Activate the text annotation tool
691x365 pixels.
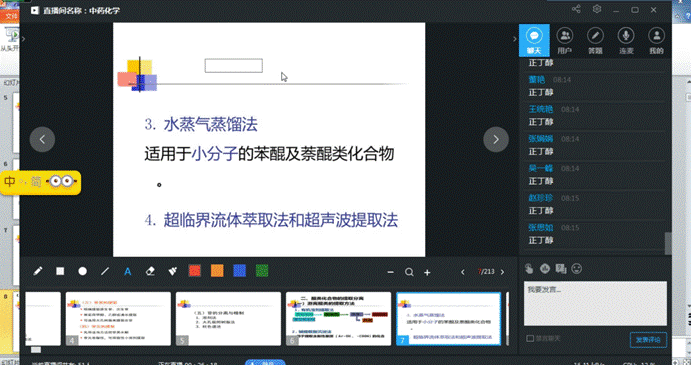[x=127, y=272]
